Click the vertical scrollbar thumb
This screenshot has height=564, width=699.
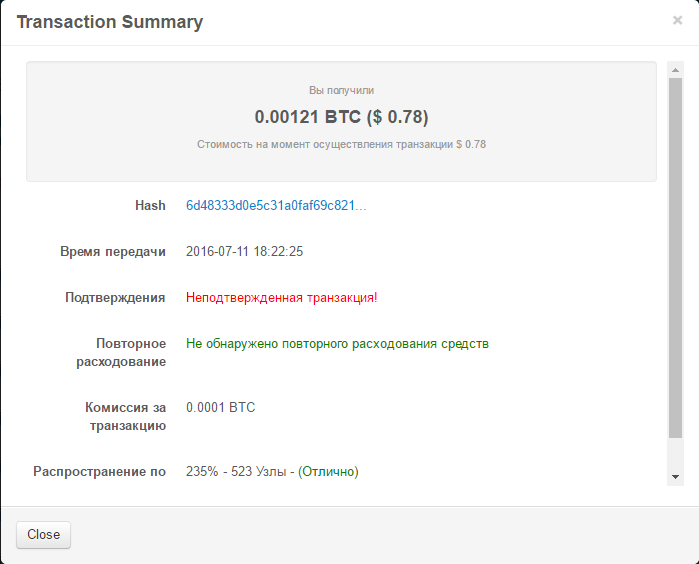676,256
